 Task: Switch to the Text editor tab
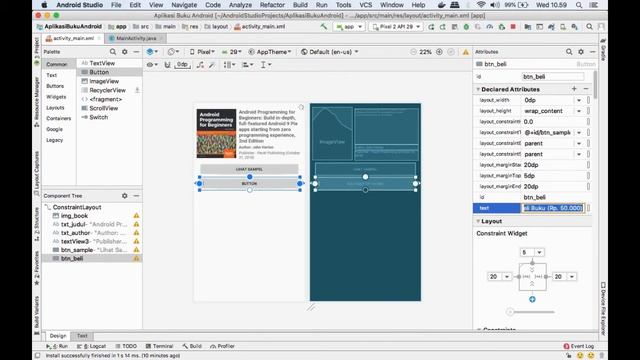[x=82, y=336]
